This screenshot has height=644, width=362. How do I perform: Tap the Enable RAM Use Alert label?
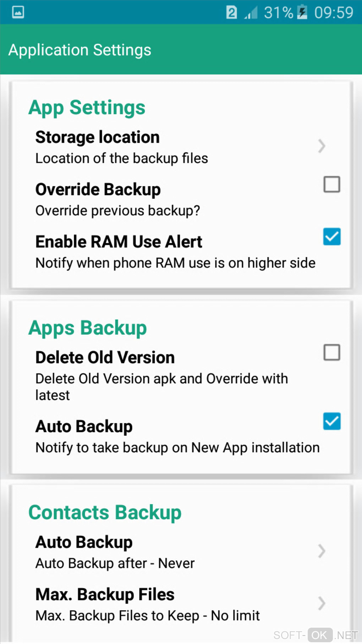click(119, 242)
